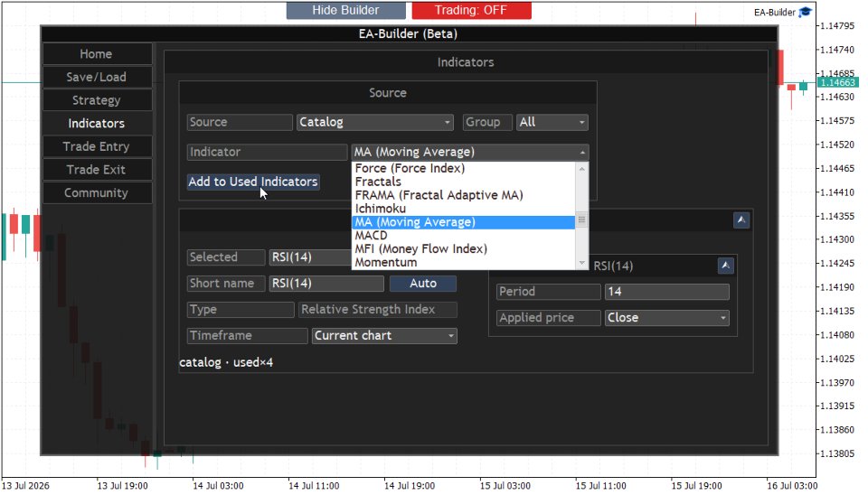The width and height of the screenshot is (868, 495).
Task: Choose MACD from indicator list
Action: point(464,236)
